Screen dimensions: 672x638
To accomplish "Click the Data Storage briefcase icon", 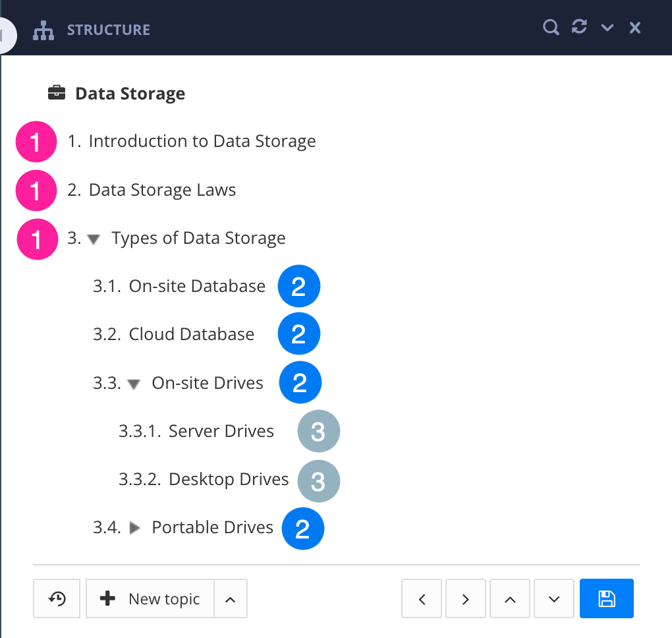I will (57, 94).
